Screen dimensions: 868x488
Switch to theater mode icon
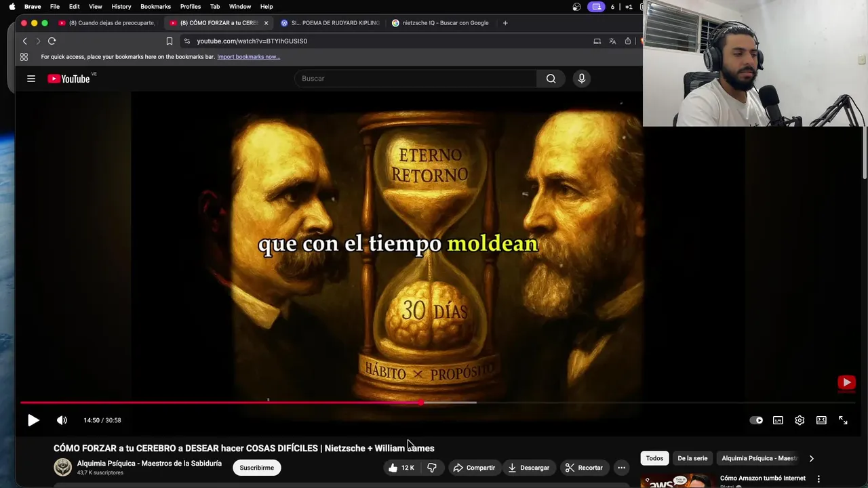821,420
